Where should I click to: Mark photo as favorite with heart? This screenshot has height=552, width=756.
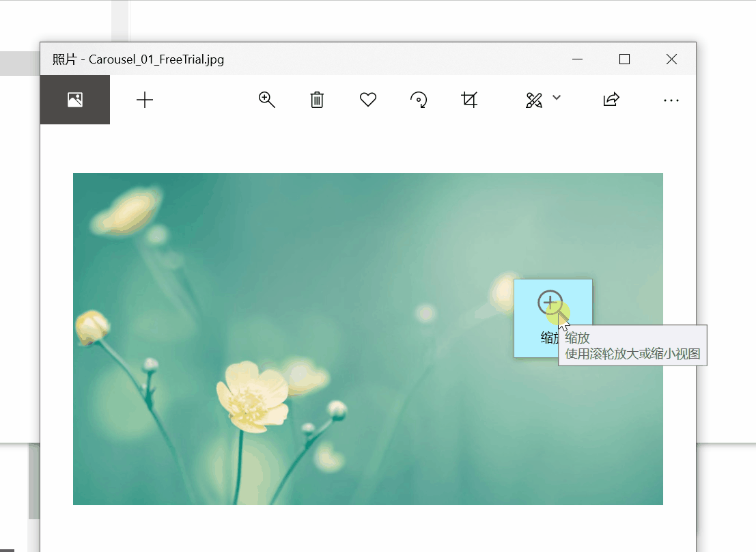click(x=368, y=100)
